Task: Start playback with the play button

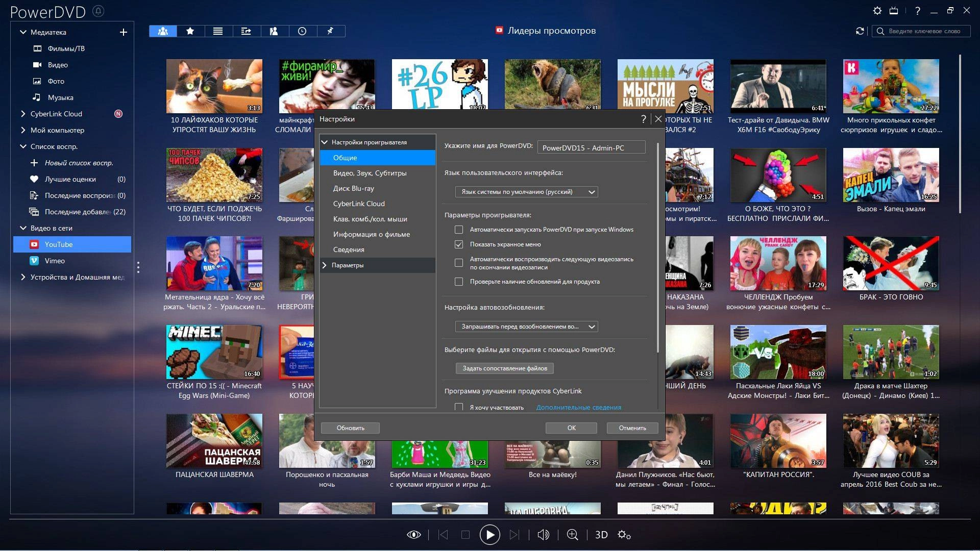Action: 490,535
